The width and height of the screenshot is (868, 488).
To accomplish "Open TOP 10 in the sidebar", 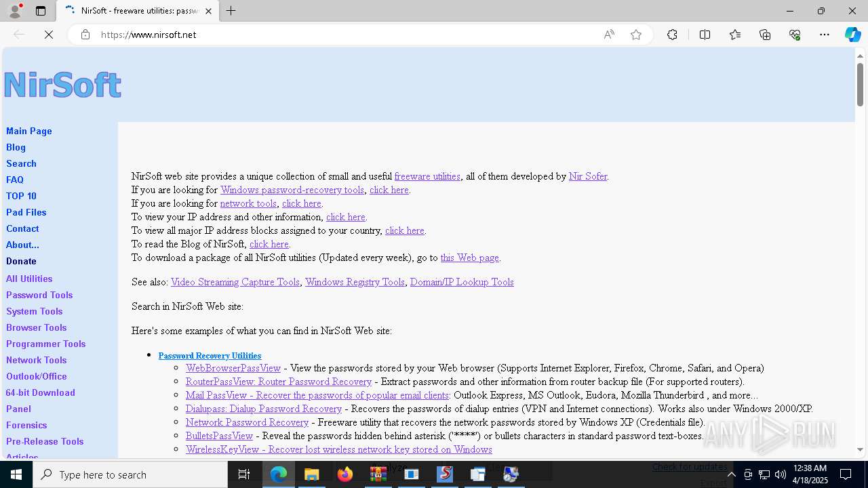I will click(21, 196).
